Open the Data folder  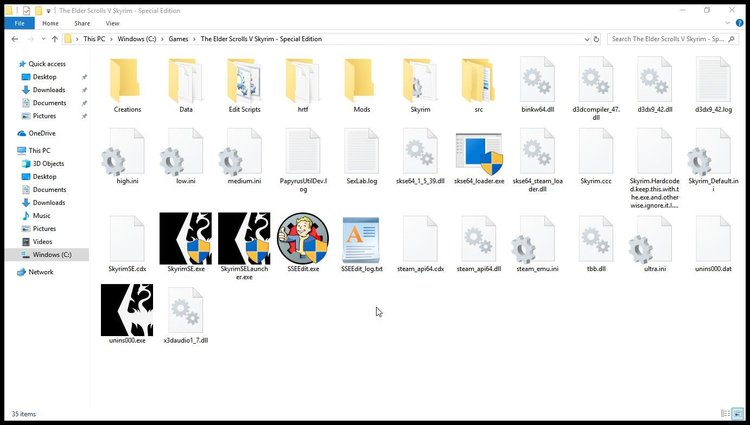186,85
